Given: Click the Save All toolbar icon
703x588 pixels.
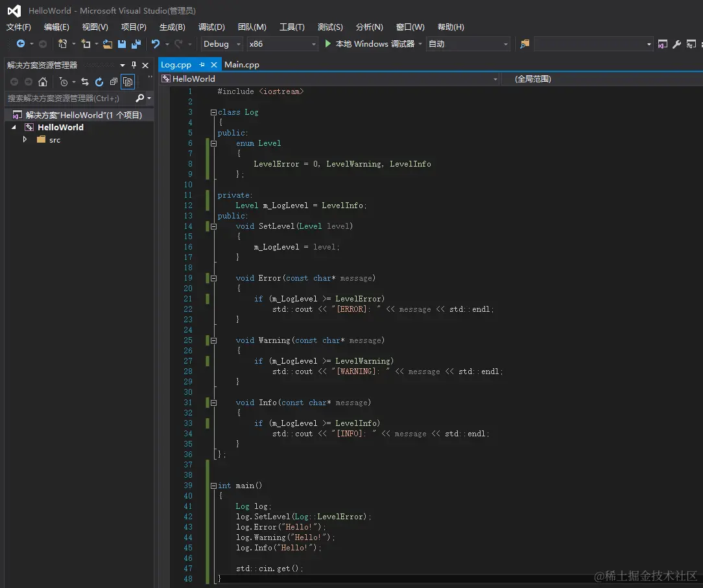Looking at the screenshot, I should (x=136, y=44).
